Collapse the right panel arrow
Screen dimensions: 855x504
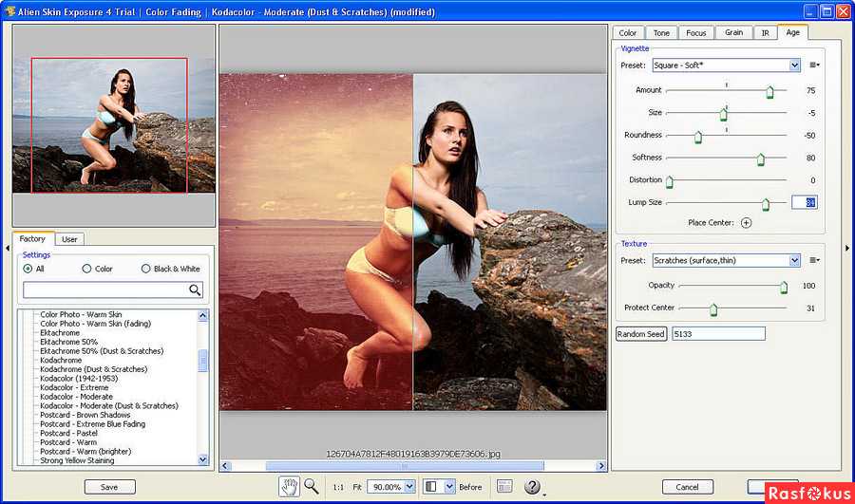[847, 248]
